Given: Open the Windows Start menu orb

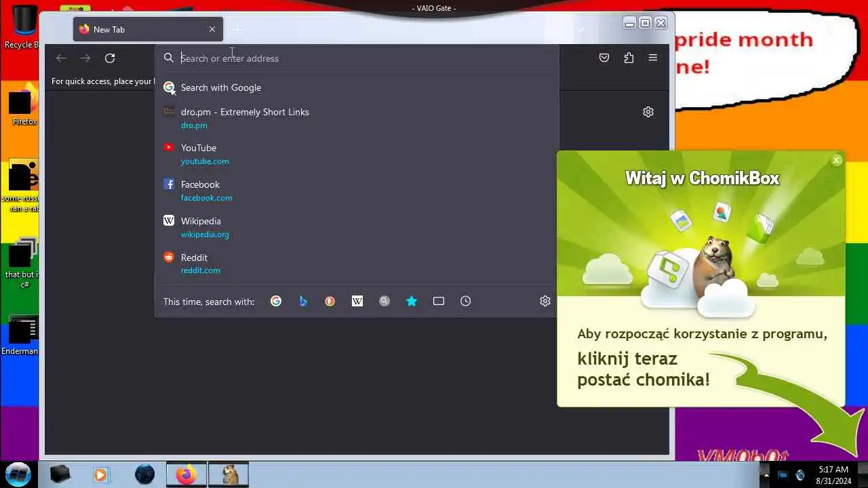Looking at the screenshot, I should pyautogui.click(x=18, y=474).
